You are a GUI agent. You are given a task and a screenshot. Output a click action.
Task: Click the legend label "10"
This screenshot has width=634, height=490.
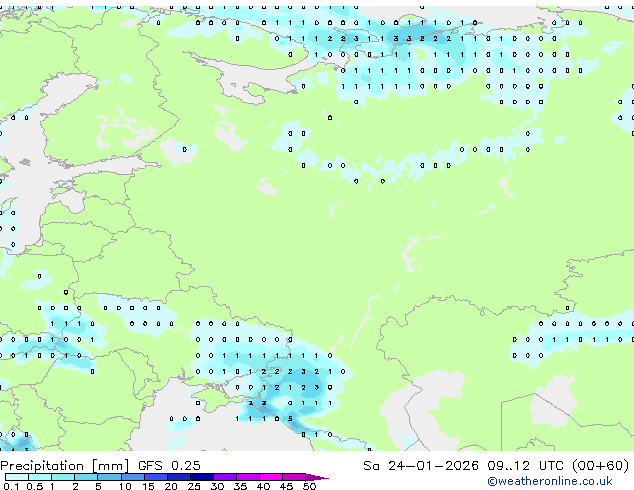click(x=125, y=486)
